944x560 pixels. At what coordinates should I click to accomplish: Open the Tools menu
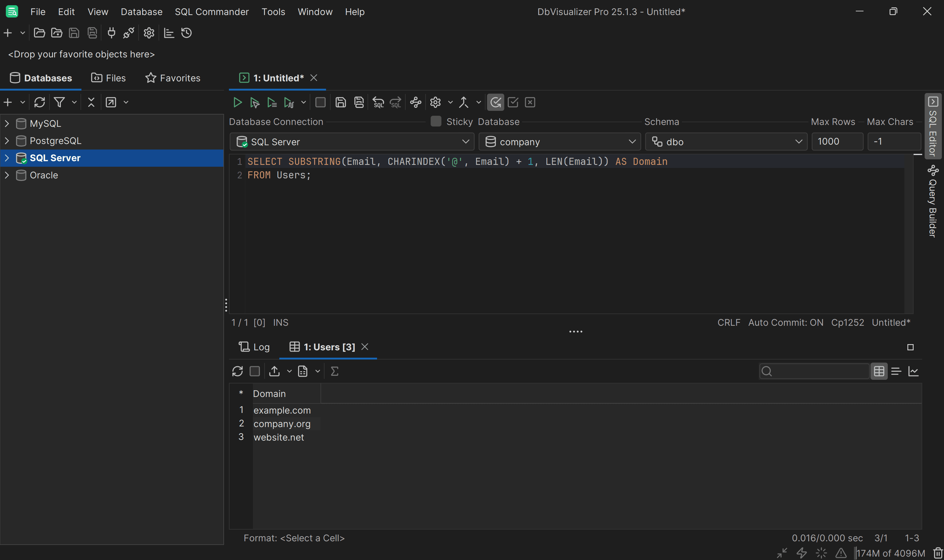273,12
